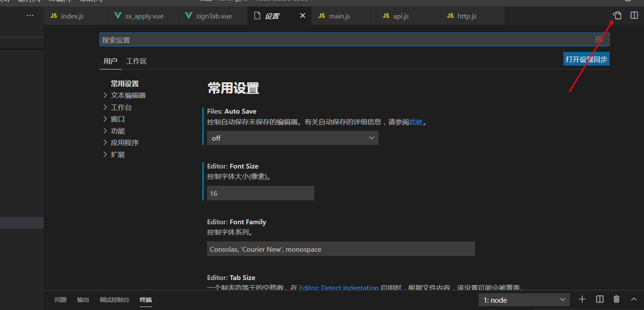Open the 输出 panel tab
Image resolution: width=644 pixels, height=310 pixels.
point(83,300)
